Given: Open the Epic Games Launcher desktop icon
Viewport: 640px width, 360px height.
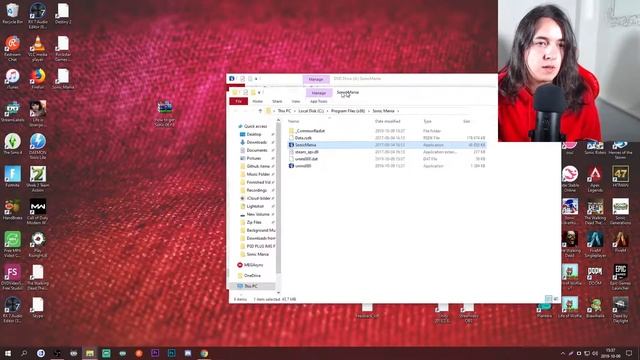Looking at the screenshot, I should pyautogui.click(x=620, y=277).
